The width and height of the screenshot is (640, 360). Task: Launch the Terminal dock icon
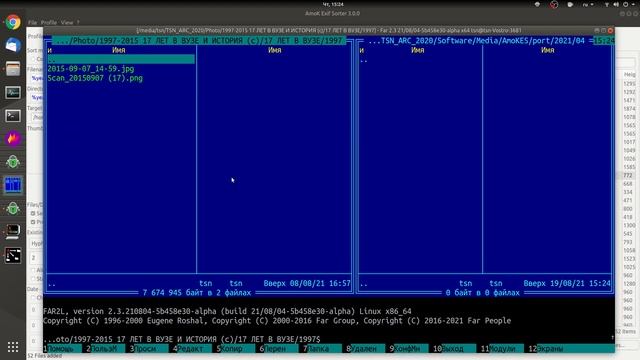[x=13, y=116]
